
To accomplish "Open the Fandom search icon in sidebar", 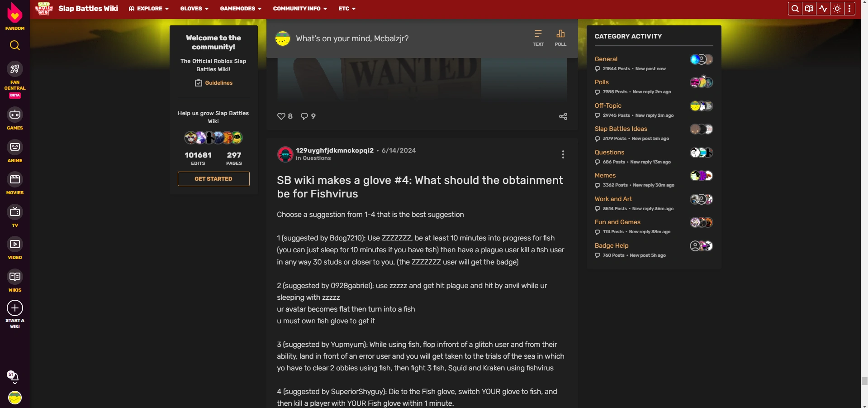I will [15, 45].
